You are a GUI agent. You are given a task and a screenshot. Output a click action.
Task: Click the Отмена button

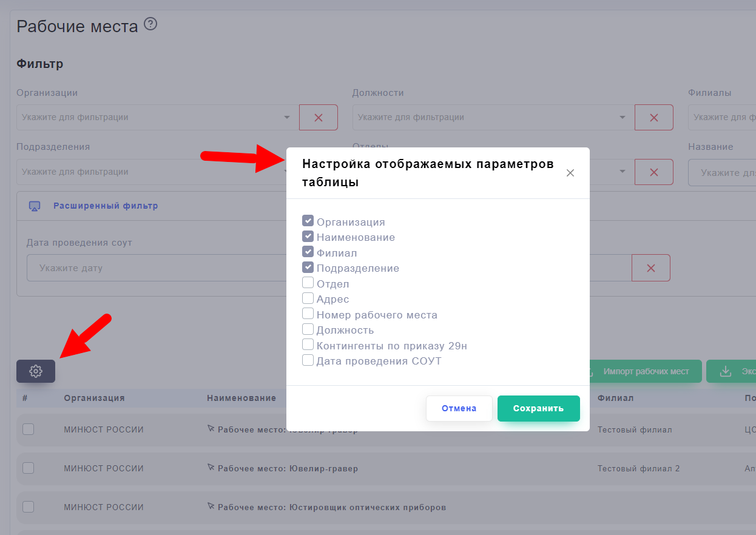459,408
